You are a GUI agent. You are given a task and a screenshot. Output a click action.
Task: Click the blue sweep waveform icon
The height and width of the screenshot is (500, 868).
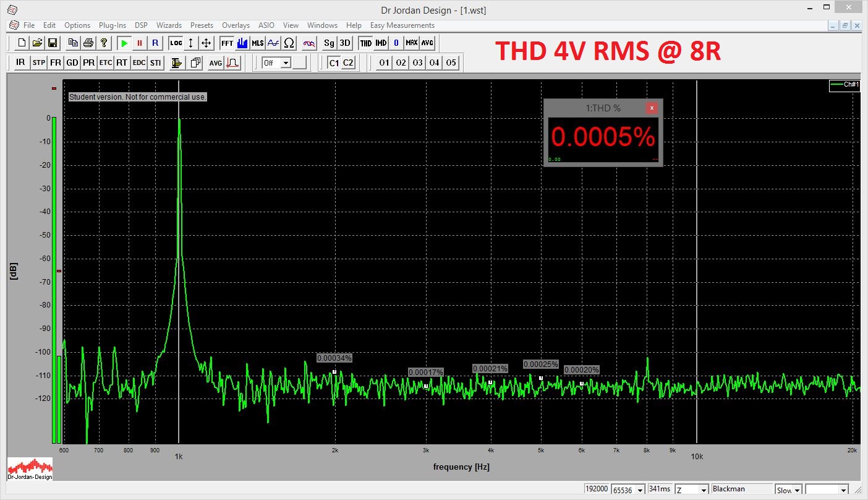[x=273, y=43]
